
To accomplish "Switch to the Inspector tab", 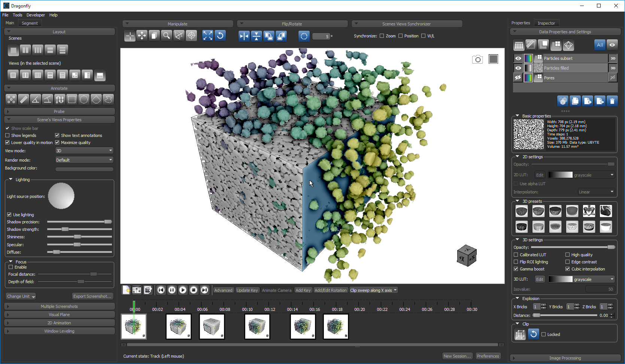I will click(546, 23).
